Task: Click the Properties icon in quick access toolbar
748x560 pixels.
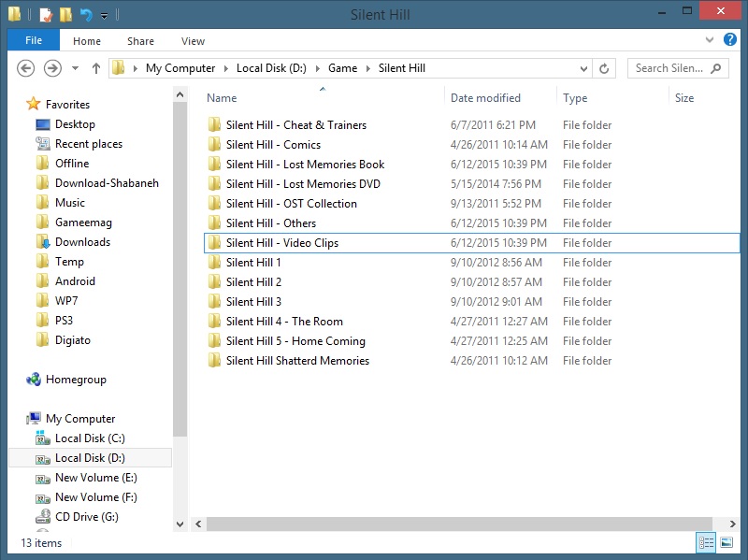Action: [x=46, y=15]
